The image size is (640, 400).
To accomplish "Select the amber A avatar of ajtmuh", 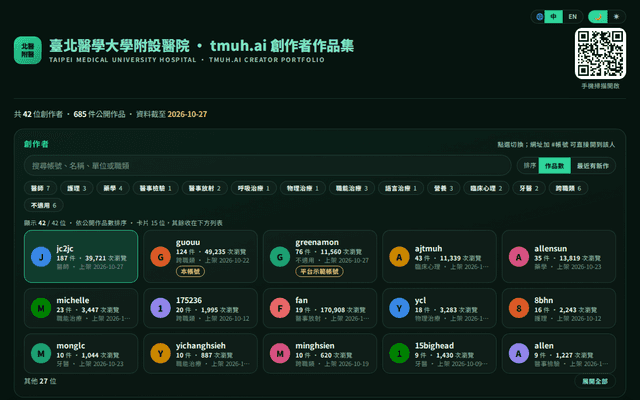I will tap(399, 257).
